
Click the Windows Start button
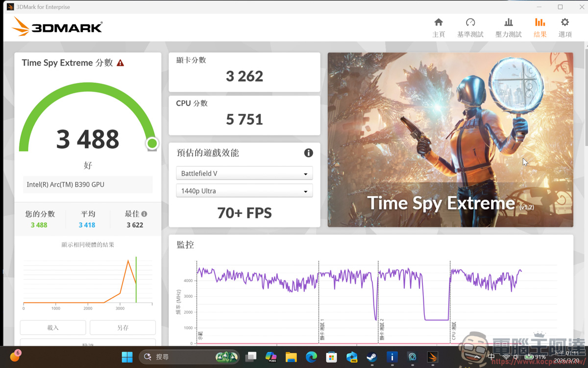(126, 357)
